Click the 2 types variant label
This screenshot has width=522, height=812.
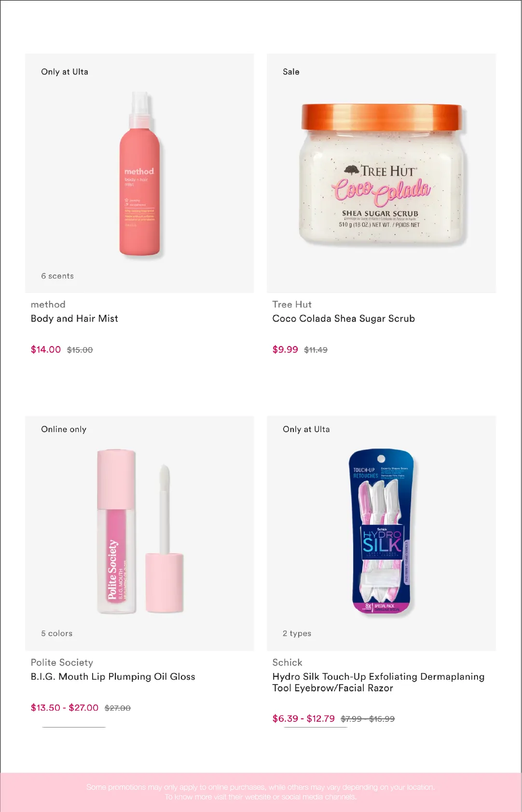(297, 633)
